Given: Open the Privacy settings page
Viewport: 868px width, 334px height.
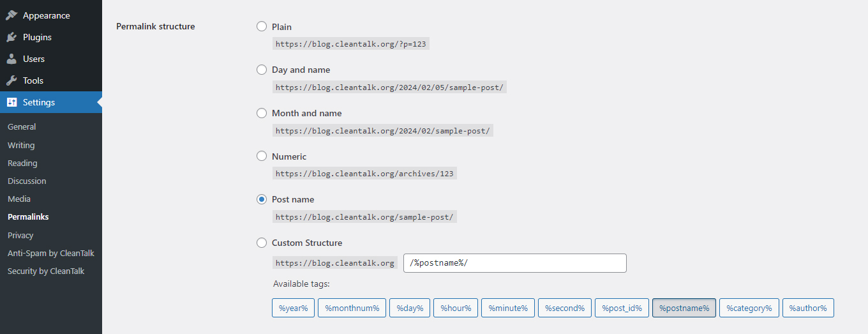Looking at the screenshot, I should point(20,236).
